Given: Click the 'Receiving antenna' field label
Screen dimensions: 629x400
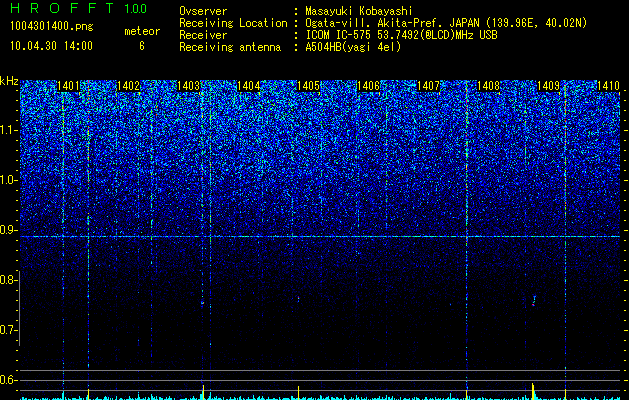Looking at the screenshot, I should pyautogui.click(x=230, y=47).
